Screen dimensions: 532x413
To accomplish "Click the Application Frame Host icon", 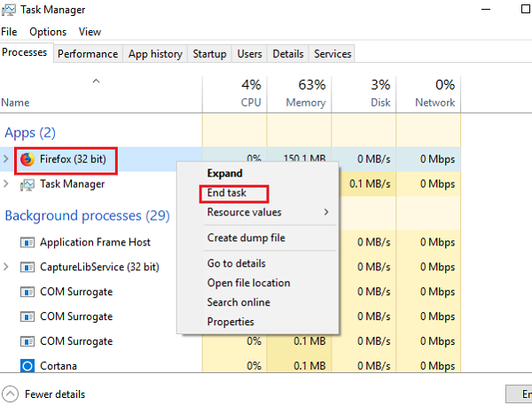I will (x=27, y=242).
